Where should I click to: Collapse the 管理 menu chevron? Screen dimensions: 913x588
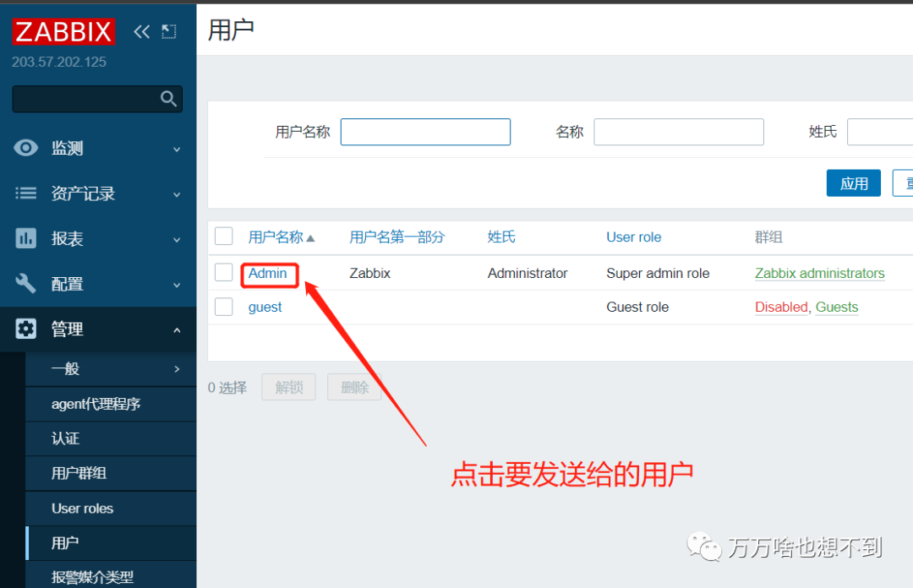click(x=177, y=330)
